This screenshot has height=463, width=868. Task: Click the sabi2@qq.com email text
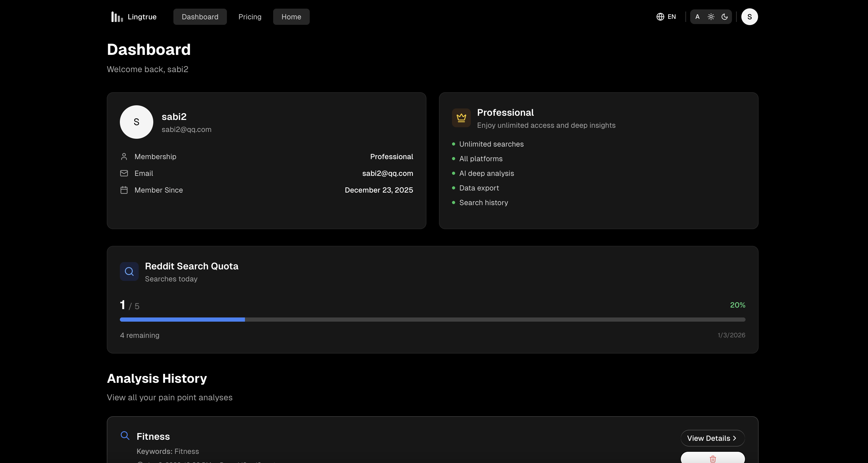(186, 129)
